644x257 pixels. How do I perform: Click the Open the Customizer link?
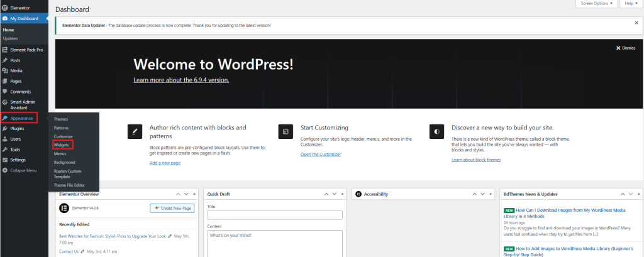coord(321,155)
